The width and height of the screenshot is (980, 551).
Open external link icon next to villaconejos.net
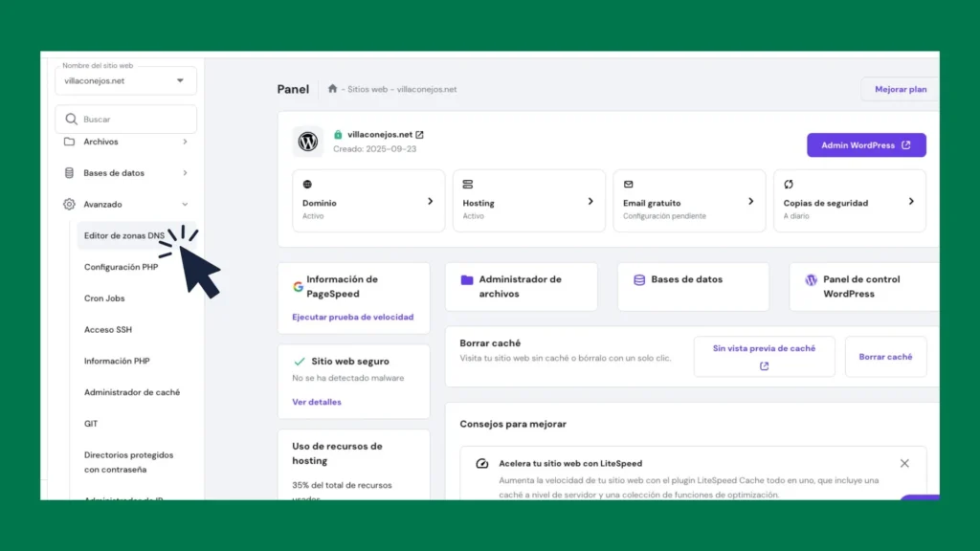(x=419, y=135)
